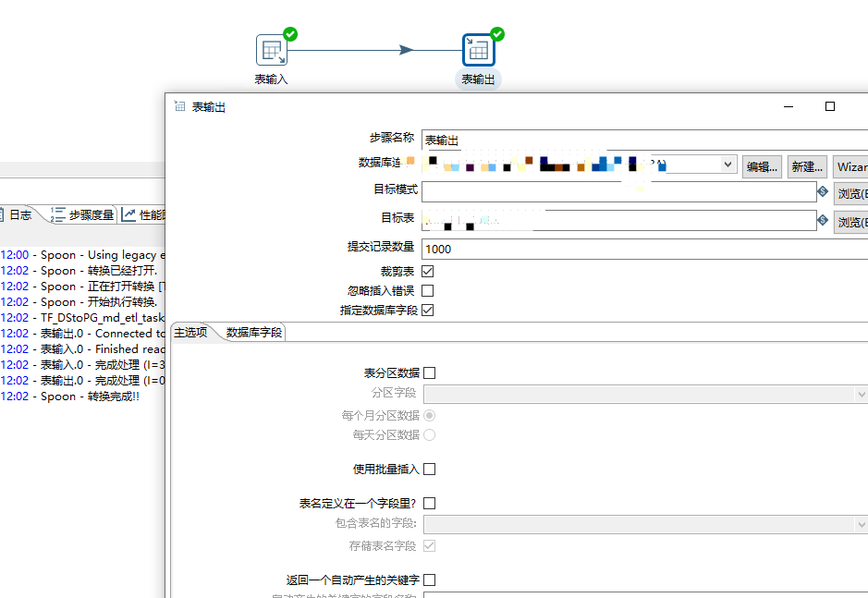Open the 日志 tab in results panel
Image resolution: width=868 pixels, height=598 pixels.
click(x=17, y=214)
